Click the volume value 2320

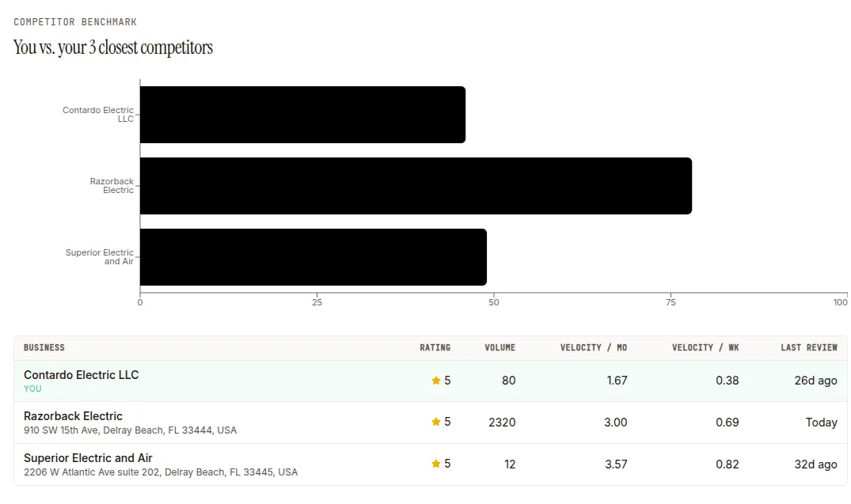(502, 422)
